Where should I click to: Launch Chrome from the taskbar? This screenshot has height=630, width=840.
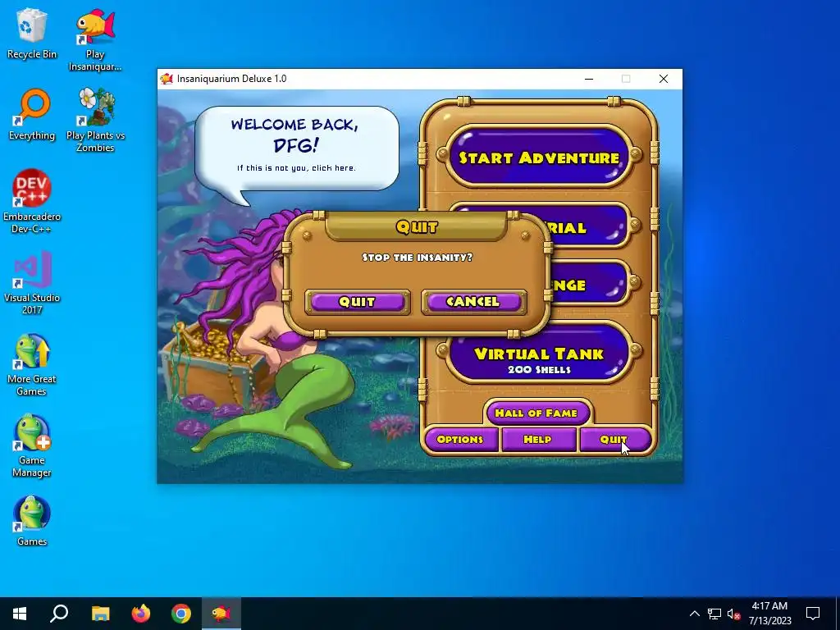point(181,614)
